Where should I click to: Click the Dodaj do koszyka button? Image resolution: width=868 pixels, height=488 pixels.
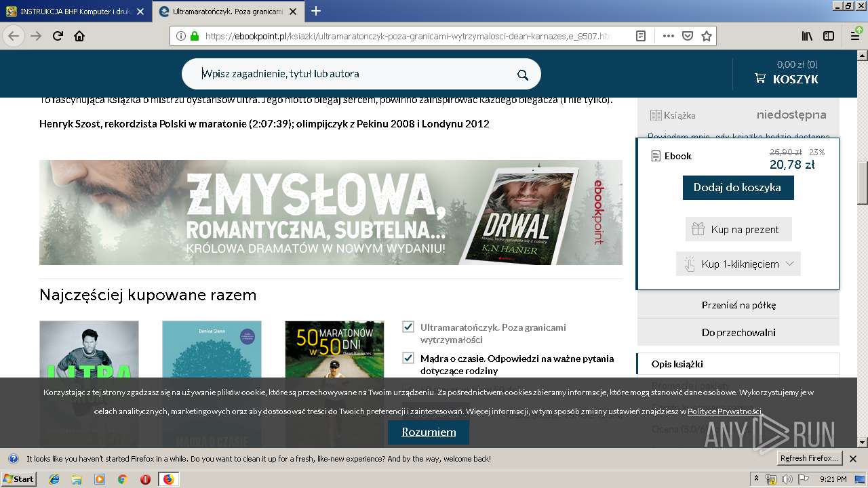[738, 188]
